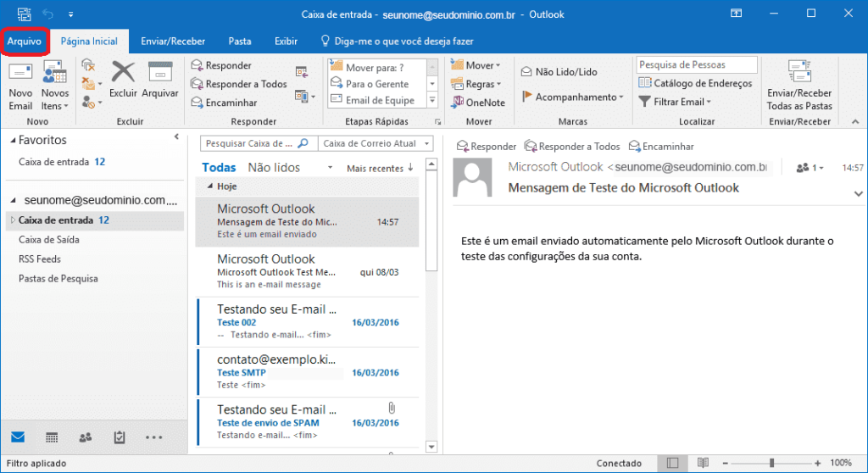Image resolution: width=868 pixels, height=473 pixels.
Task: Expand the message header chevron
Action: tap(858, 194)
